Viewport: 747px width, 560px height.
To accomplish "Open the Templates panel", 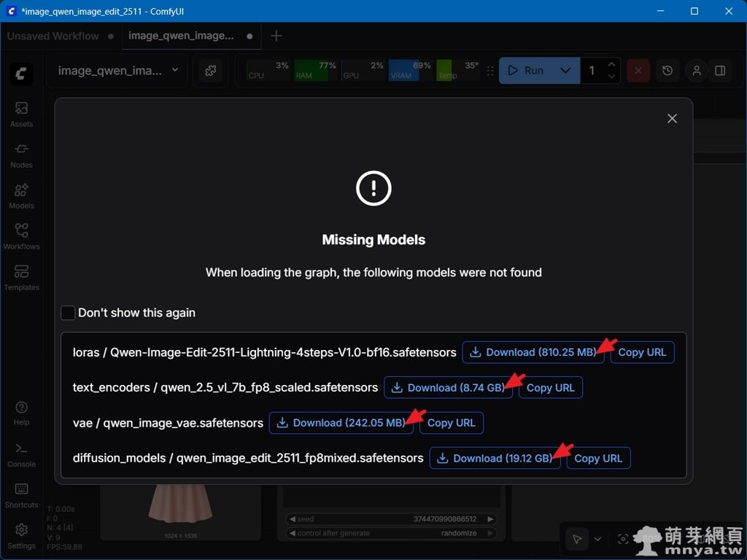I will [21, 277].
